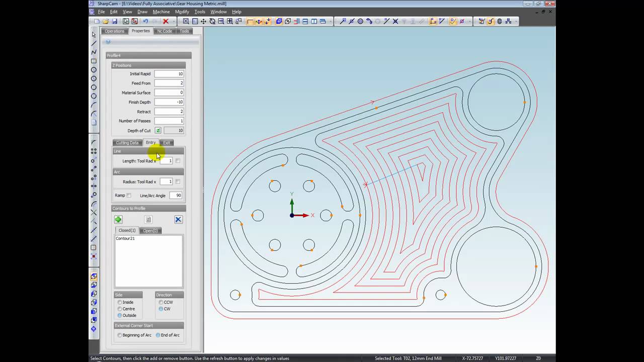The width and height of the screenshot is (644, 362).
Task: Click the blue Undo arrow icon
Action: point(145,21)
